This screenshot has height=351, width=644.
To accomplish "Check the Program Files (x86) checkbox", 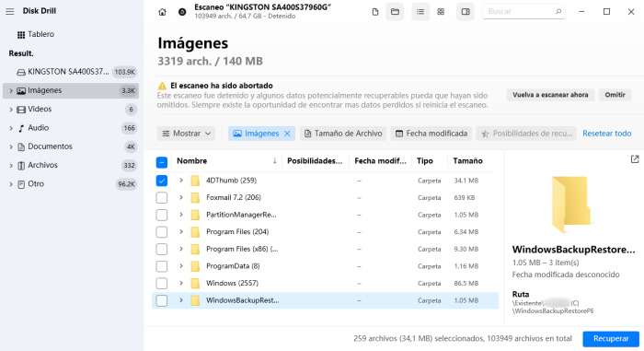I will tap(162, 250).
